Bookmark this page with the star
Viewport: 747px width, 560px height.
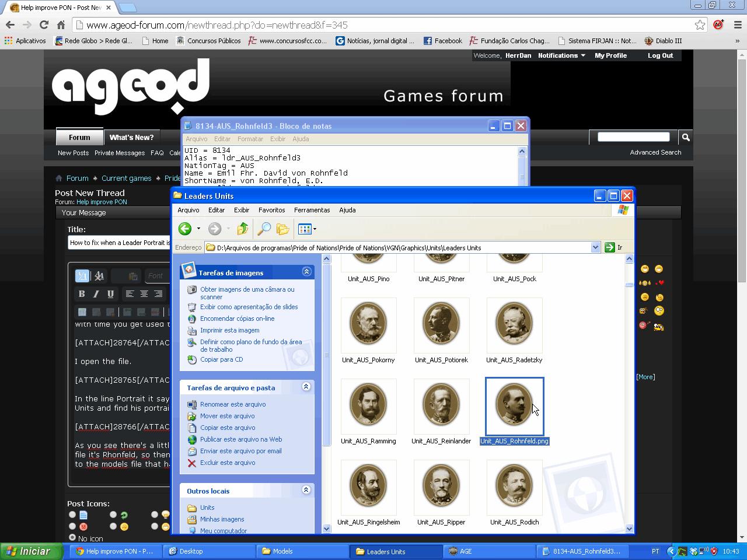coord(700,24)
